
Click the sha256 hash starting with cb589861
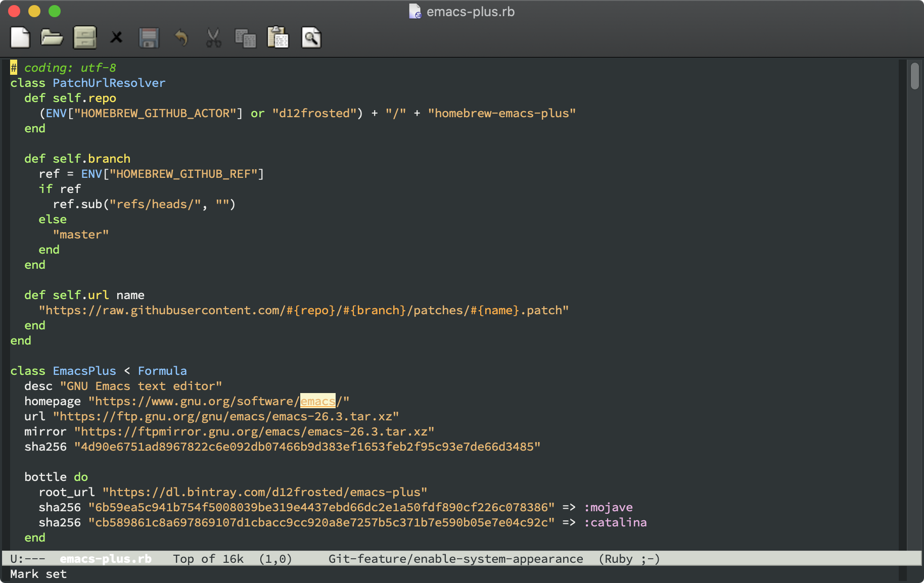pos(321,522)
